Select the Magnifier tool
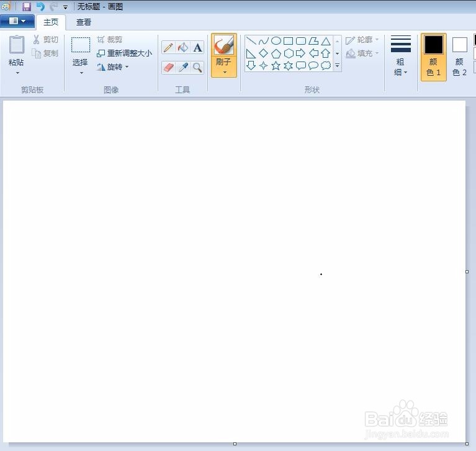476x451 pixels. [197, 67]
